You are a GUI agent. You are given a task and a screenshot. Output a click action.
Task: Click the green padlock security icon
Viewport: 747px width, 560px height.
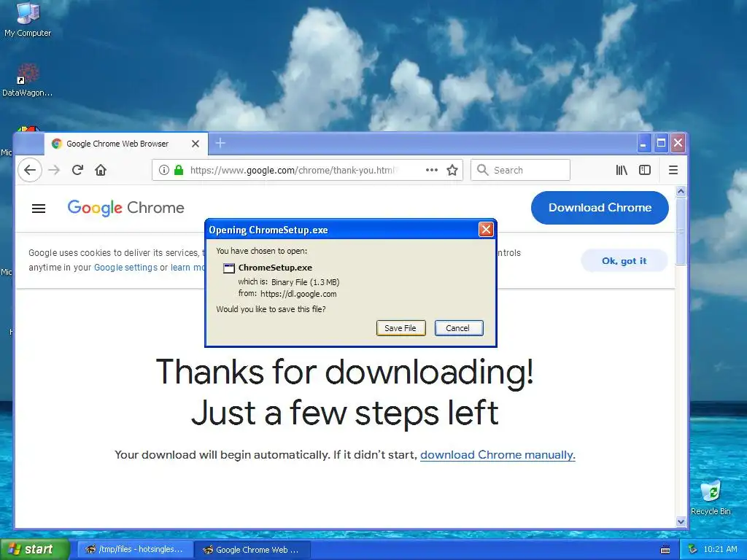[x=179, y=170]
